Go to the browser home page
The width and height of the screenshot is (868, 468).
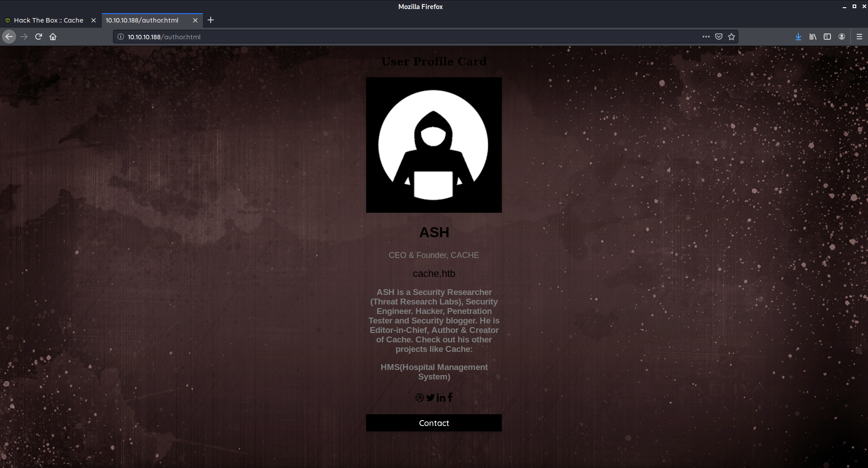click(52, 37)
